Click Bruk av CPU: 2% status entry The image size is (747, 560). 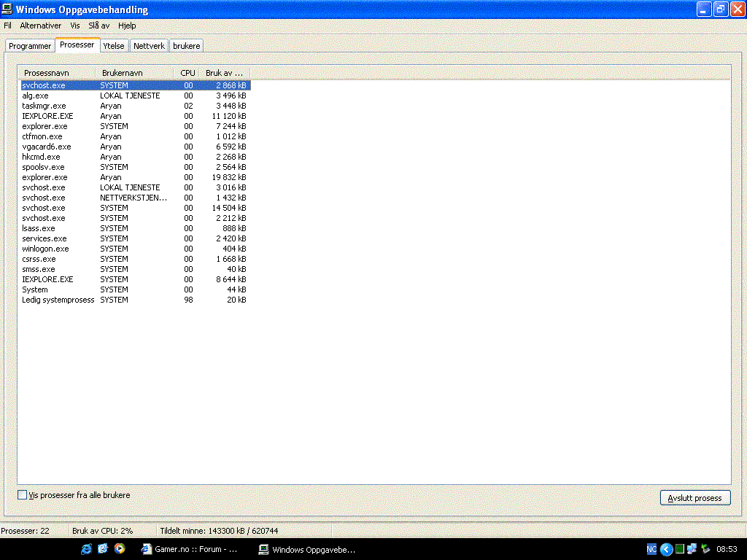[x=102, y=531]
